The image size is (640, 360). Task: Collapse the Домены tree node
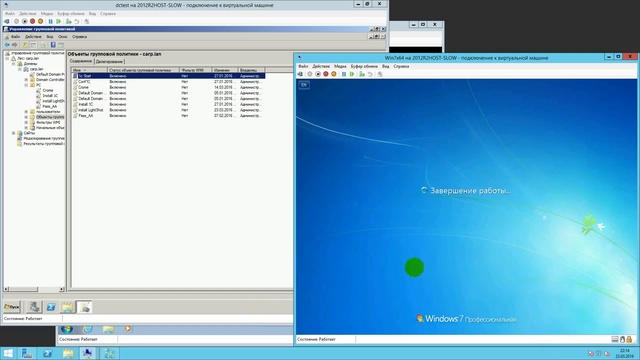click(x=13, y=64)
